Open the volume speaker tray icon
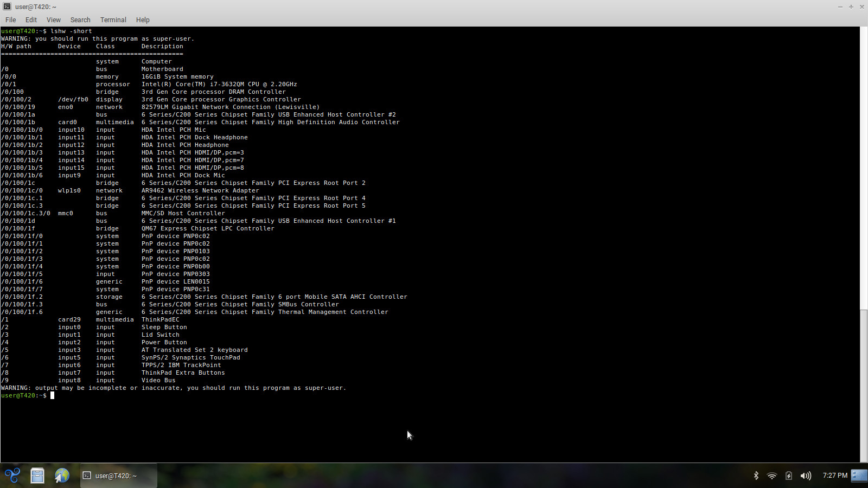The width and height of the screenshot is (868, 488). 806,476
